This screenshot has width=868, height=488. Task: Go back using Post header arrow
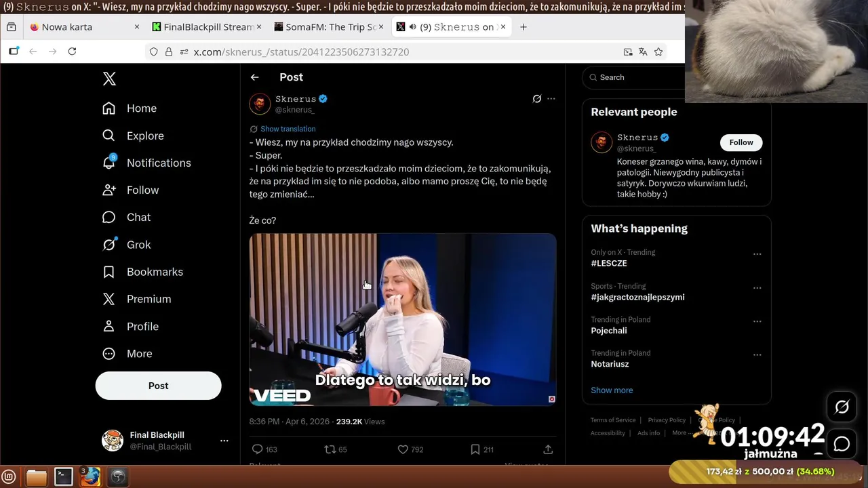[254, 77]
